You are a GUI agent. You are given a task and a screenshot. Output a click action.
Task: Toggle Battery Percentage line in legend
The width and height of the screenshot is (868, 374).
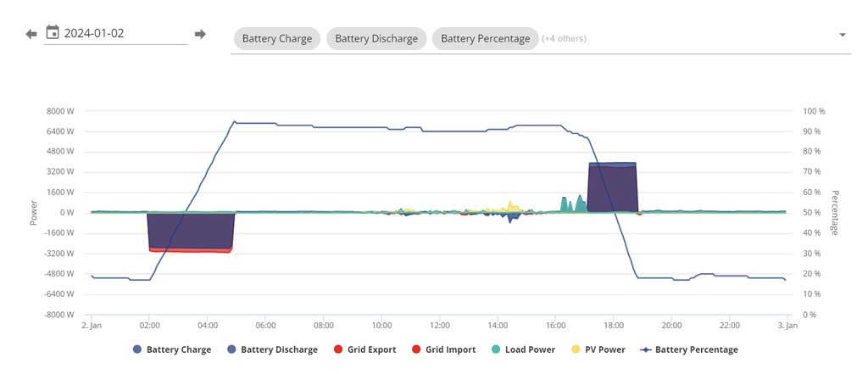point(689,349)
